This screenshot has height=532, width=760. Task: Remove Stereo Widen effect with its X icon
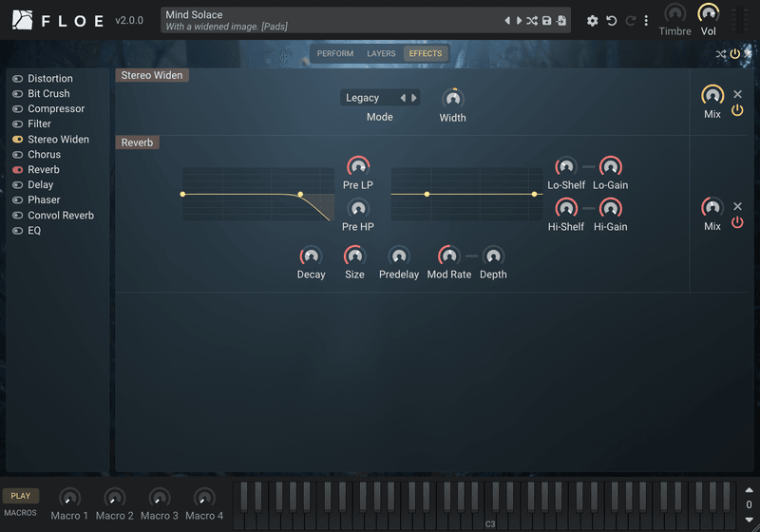(738, 94)
